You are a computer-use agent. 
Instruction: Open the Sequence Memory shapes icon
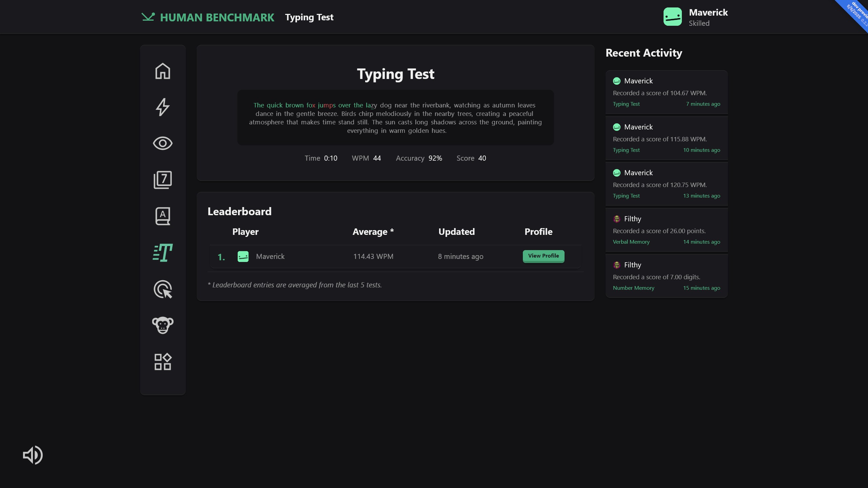163,362
